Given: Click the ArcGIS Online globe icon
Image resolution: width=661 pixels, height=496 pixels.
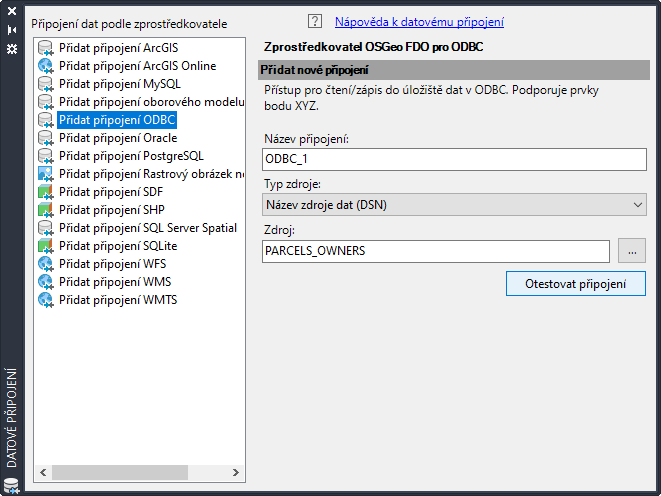Looking at the screenshot, I should coord(45,66).
